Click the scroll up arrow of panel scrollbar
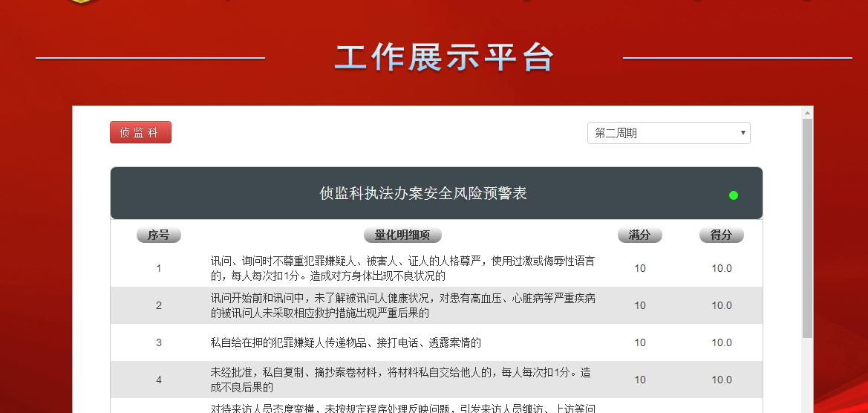This screenshot has height=413, width=868. 807,113
